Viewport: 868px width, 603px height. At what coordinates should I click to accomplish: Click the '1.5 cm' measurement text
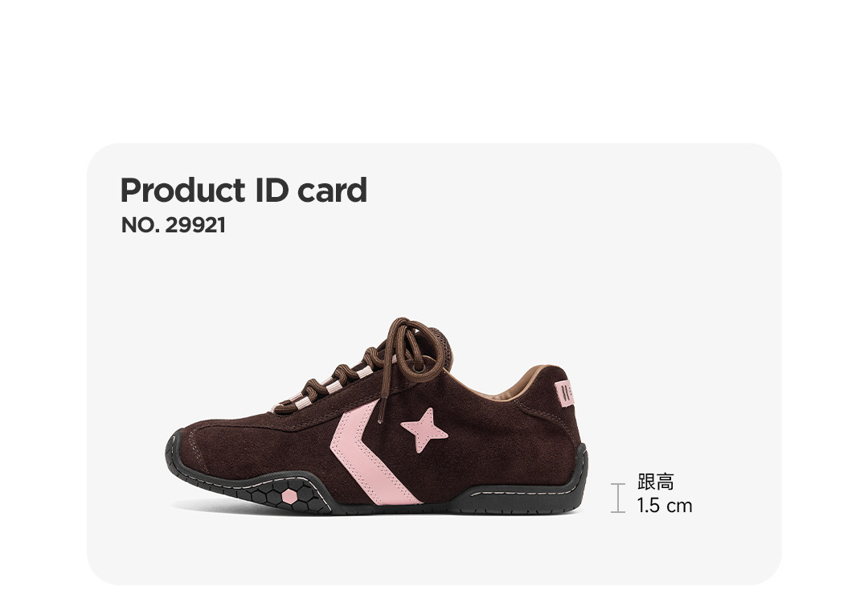(x=665, y=506)
